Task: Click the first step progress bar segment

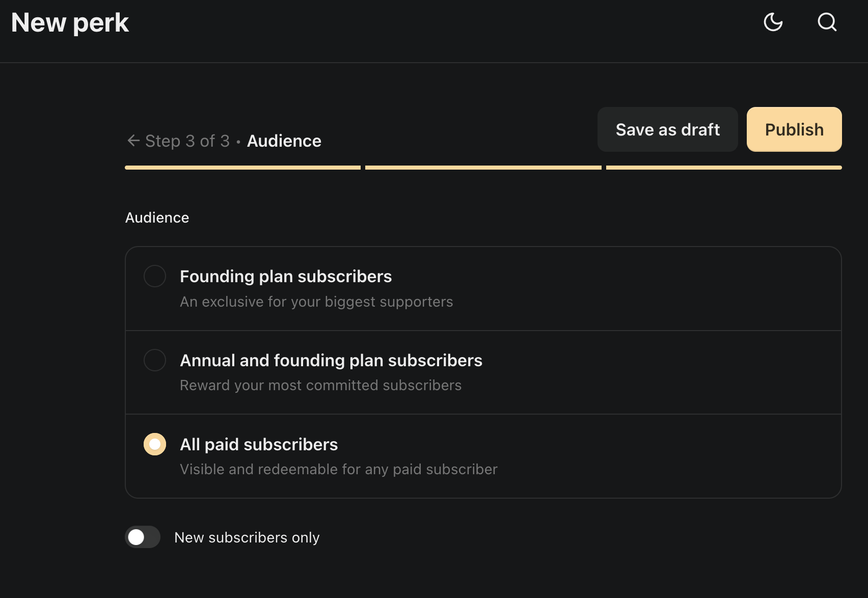Action: pos(242,168)
